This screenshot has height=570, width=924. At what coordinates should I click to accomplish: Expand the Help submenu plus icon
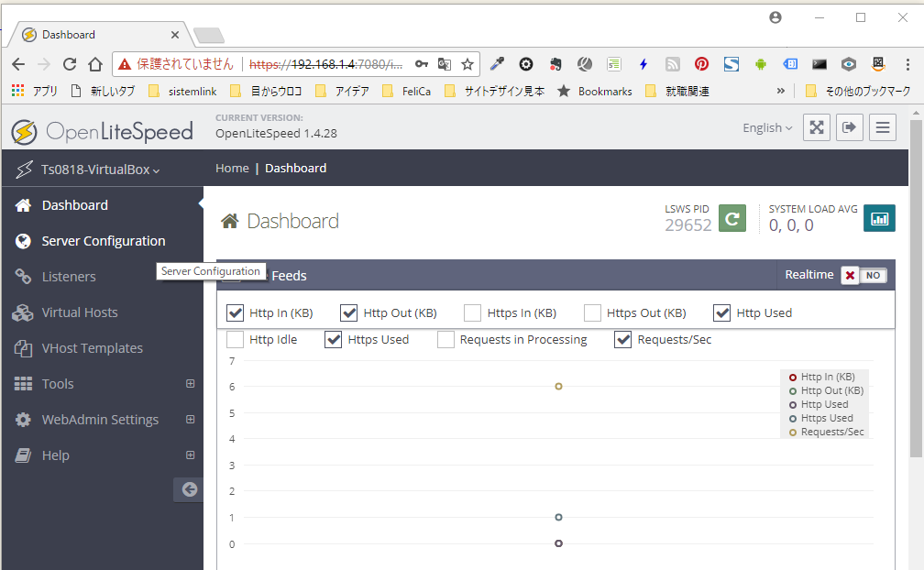tap(191, 455)
